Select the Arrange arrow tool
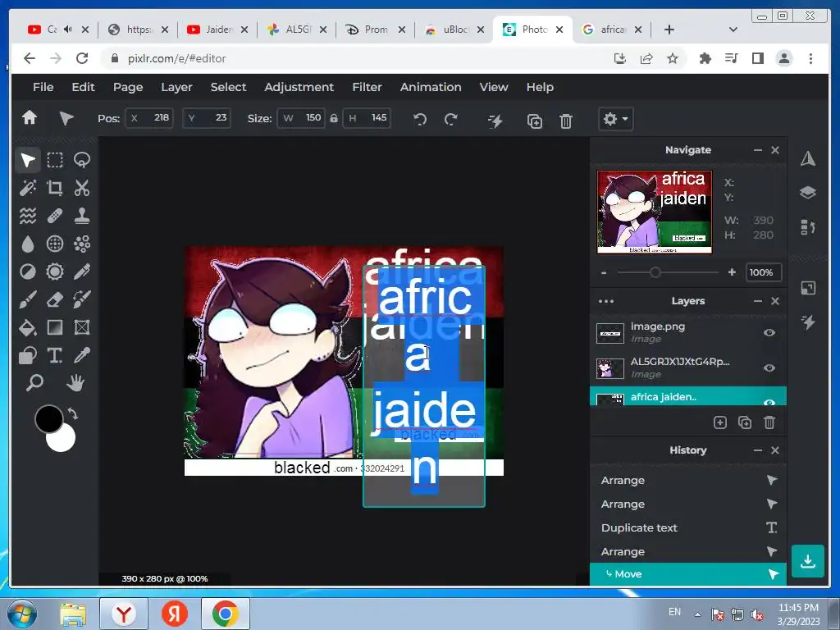This screenshot has height=630, width=840. pos(28,160)
